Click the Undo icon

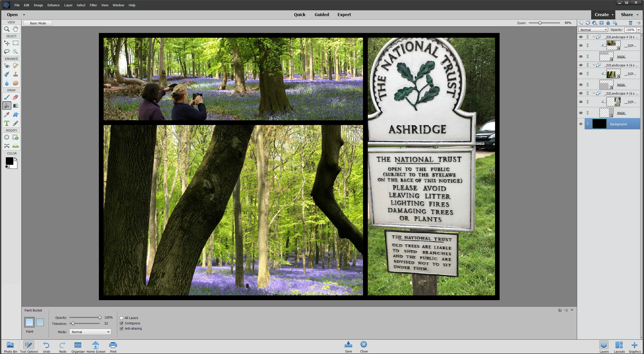point(47,345)
